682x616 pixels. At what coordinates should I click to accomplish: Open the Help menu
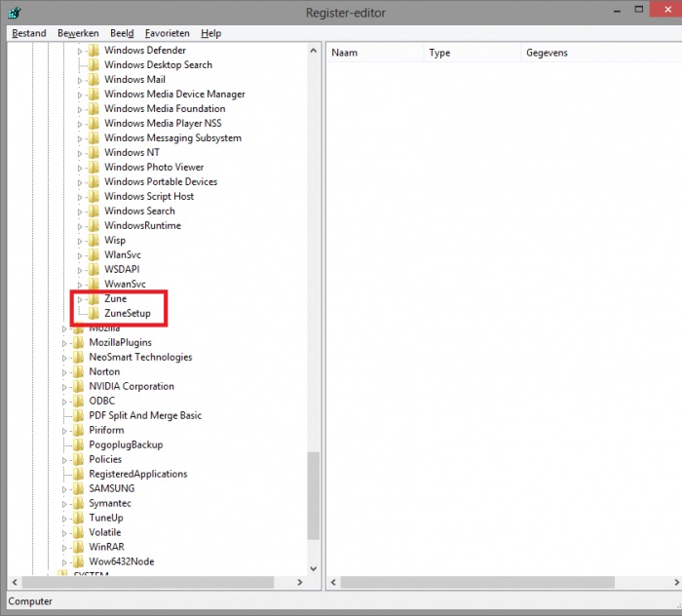[x=211, y=33]
